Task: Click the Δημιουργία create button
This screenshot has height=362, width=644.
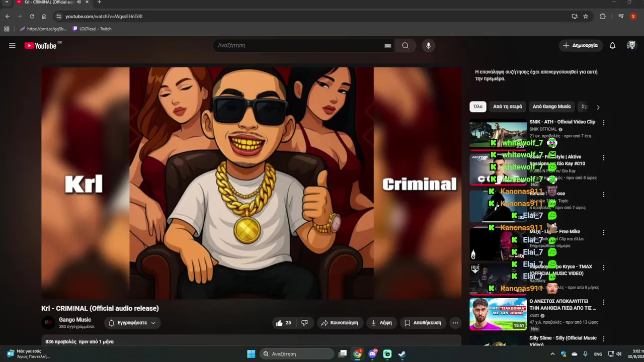Action: (x=580, y=45)
